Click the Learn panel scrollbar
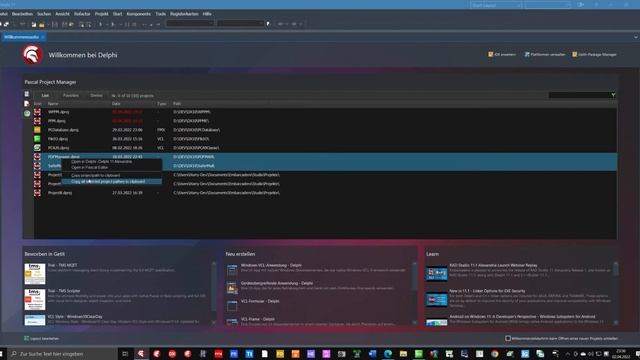Screen dimensions: 640x360 pyautogui.click(x=616, y=293)
